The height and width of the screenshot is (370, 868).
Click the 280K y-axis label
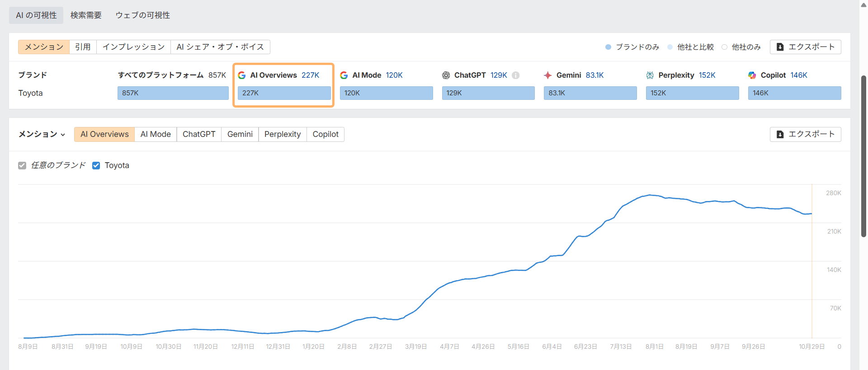834,193
